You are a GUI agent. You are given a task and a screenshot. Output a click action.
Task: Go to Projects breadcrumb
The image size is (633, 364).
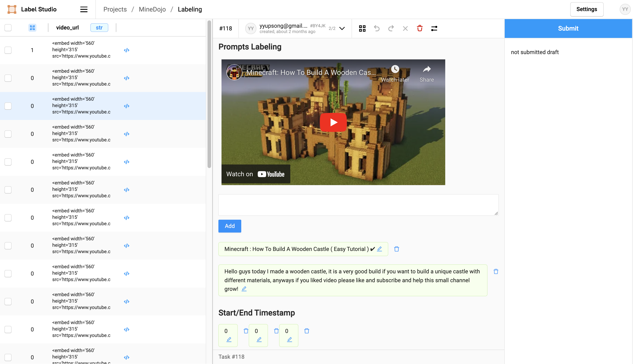(115, 9)
